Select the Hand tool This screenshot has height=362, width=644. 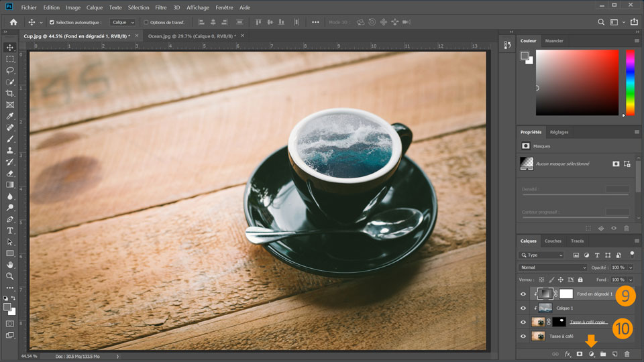[10, 265]
